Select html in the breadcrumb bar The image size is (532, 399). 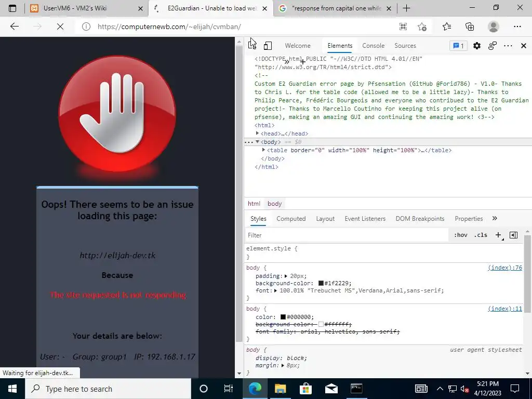(x=254, y=204)
